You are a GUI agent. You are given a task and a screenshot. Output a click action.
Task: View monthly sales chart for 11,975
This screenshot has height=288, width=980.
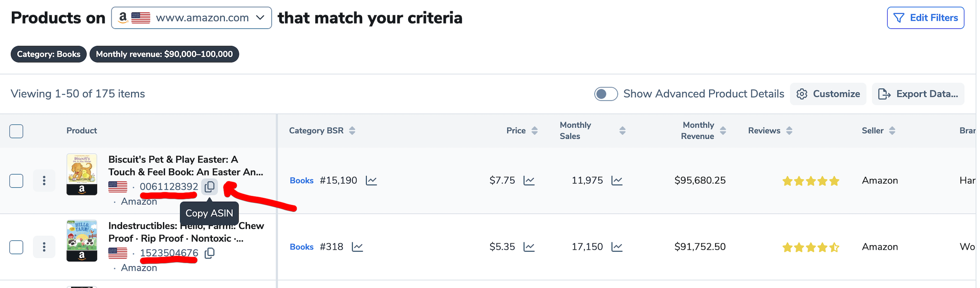click(x=617, y=180)
